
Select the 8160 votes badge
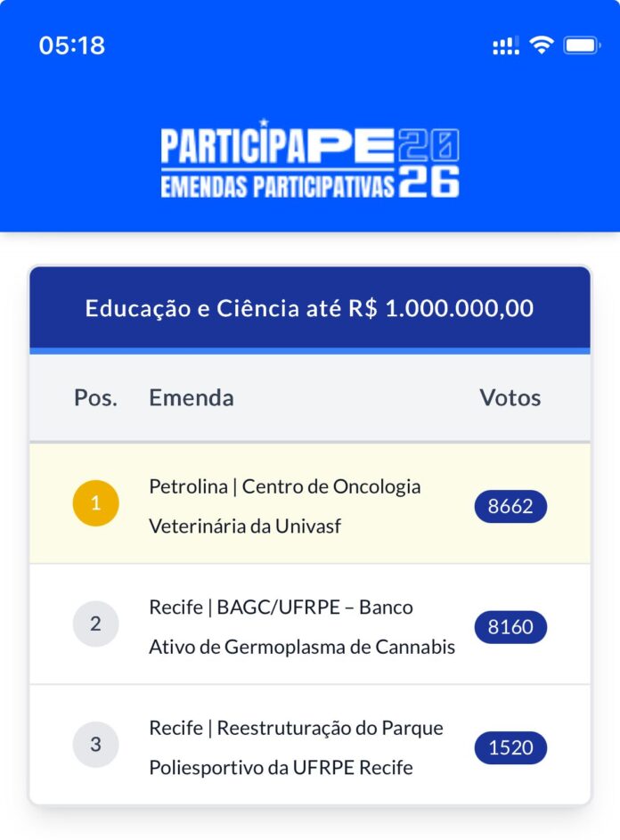point(510,627)
